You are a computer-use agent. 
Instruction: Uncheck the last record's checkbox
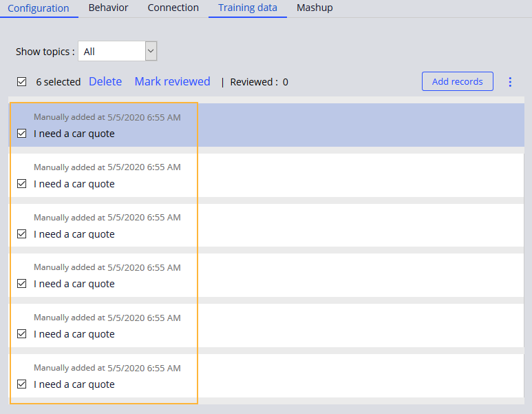tap(22, 384)
